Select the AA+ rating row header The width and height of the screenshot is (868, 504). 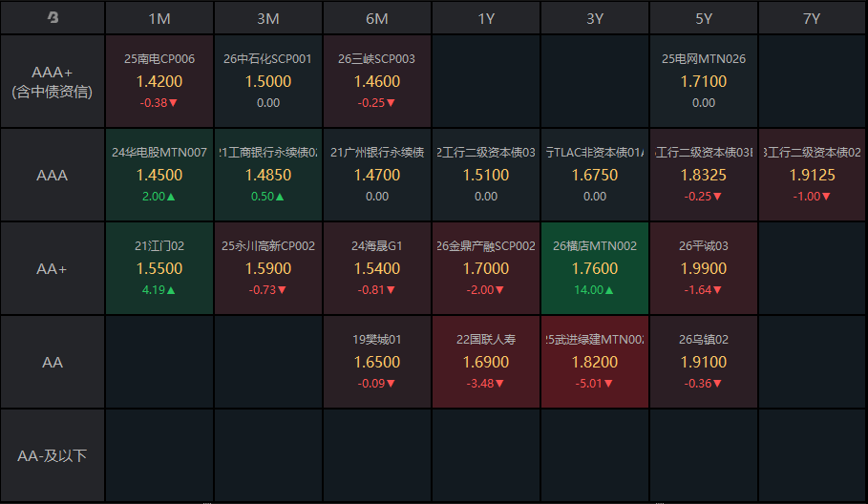53,268
